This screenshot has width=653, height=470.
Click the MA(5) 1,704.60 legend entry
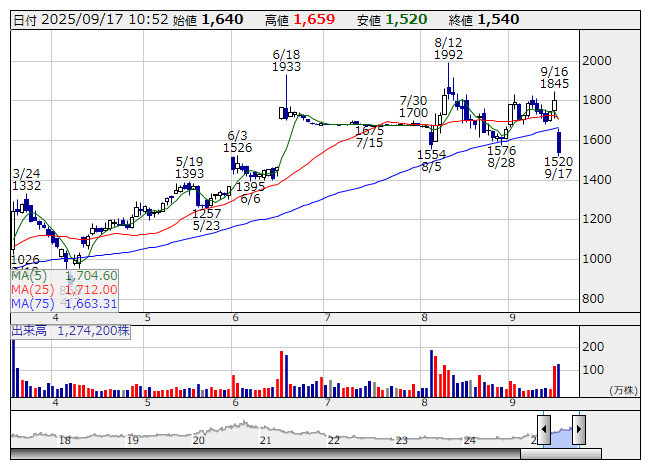pyautogui.click(x=64, y=276)
